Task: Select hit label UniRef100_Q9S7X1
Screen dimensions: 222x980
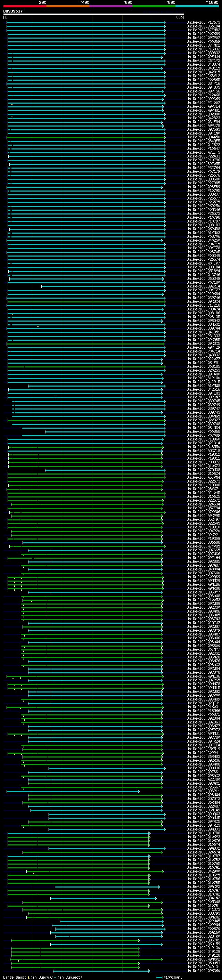Action: 203,940
